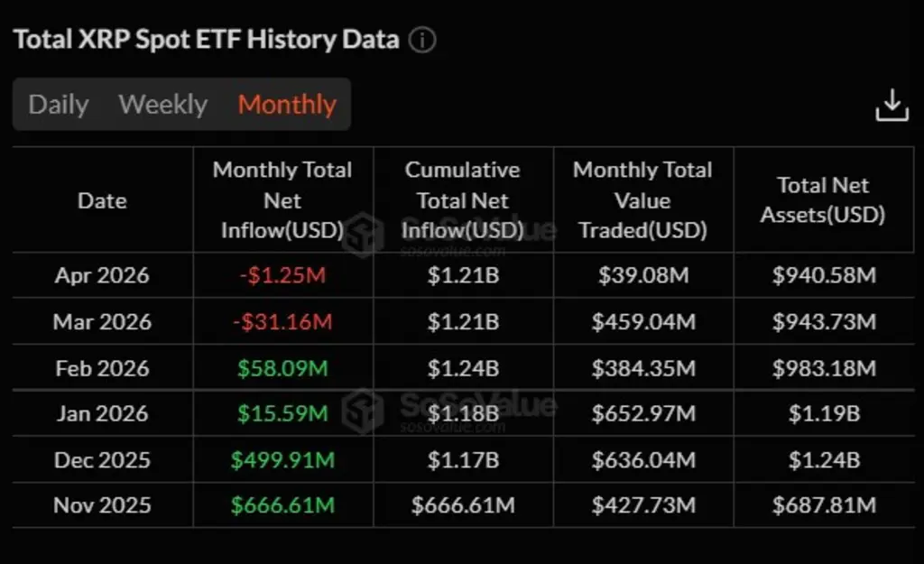Click the info icon beside History Data title
Screen dimensions: 924x564
(422, 40)
